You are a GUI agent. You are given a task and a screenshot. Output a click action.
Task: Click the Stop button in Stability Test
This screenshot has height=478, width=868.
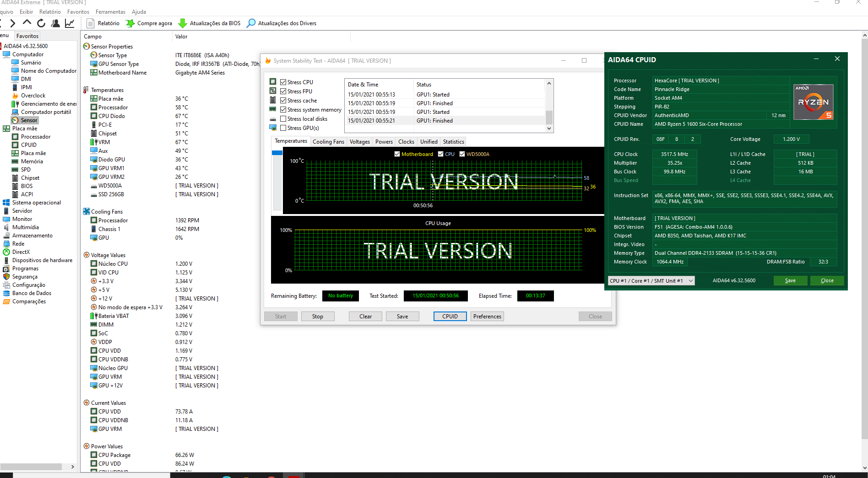(318, 317)
